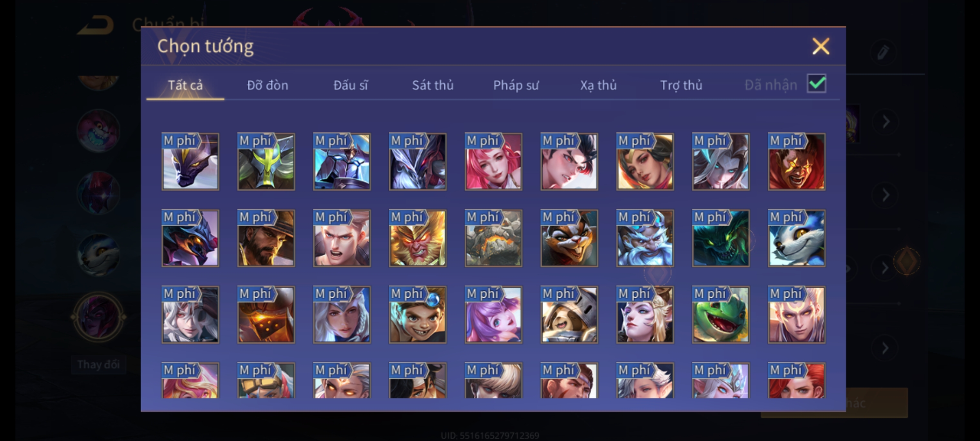This screenshot has height=441, width=980.
Task: Open the Sát thủ tab
Action: pyautogui.click(x=432, y=85)
